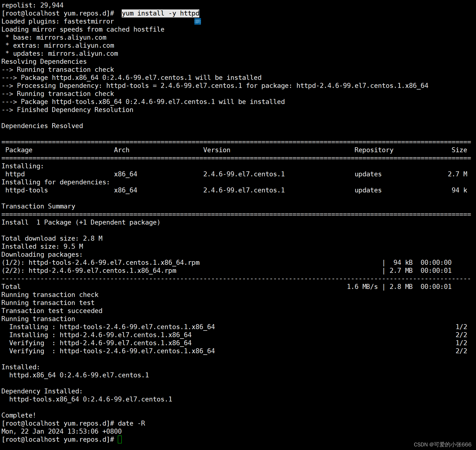Click 'Processing Dependency: httpd-tools' line
Image resolution: width=476 pixels, height=450 pixels.
pyautogui.click(x=215, y=86)
